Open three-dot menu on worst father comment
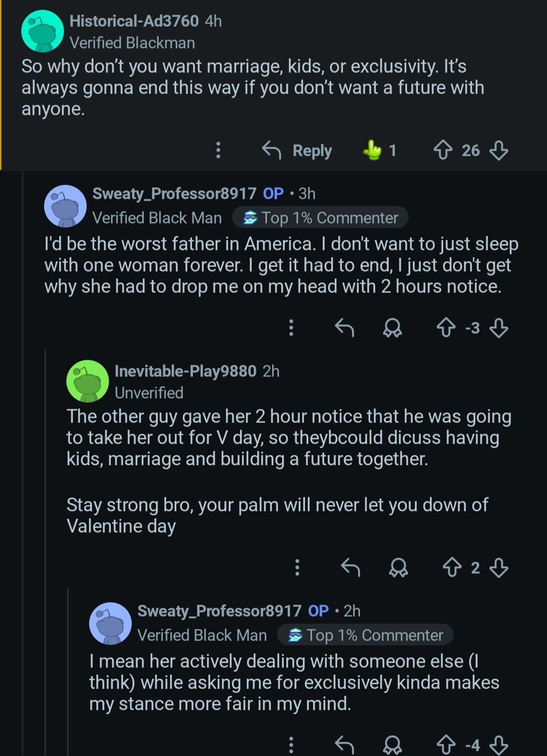The height and width of the screenshot is (756, 547). pos(291,328)
